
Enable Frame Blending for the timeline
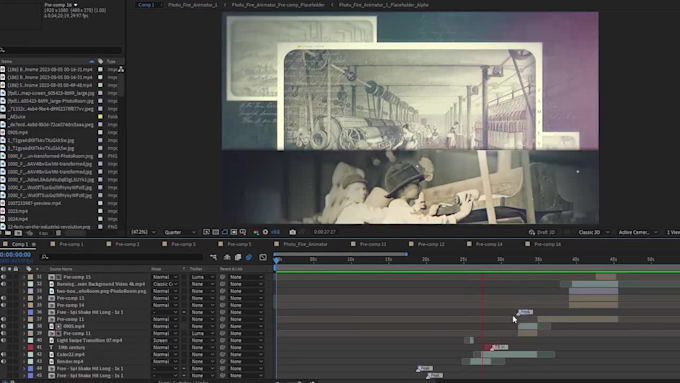[238, 257]
